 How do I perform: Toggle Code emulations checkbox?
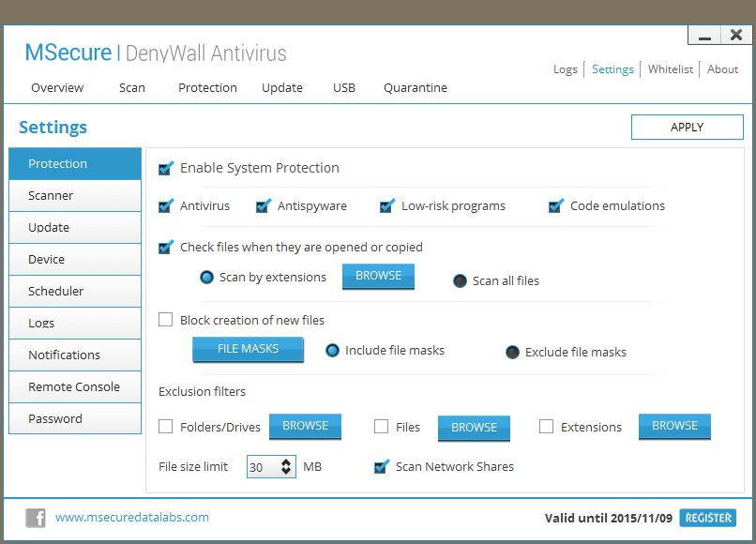(x=555, y=206)
